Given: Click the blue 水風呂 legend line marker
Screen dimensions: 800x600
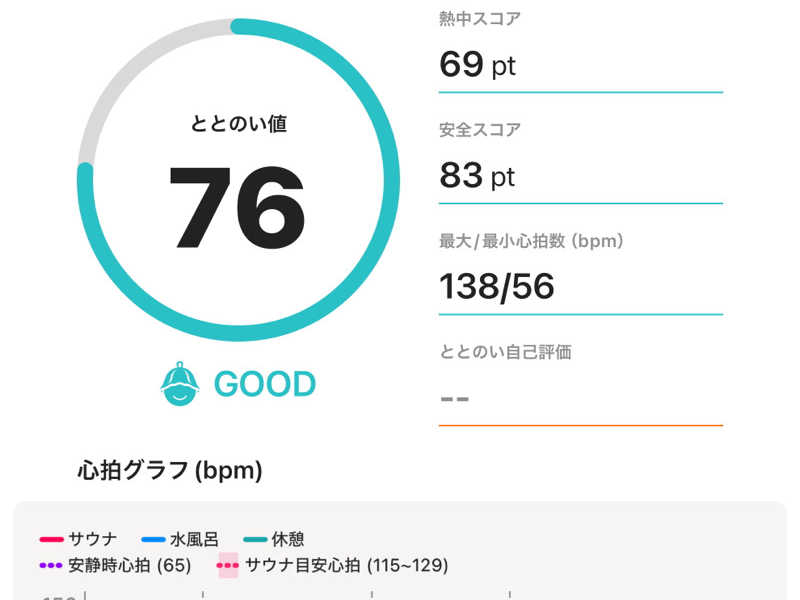Looking at the screenshot, I should pyautogui.click(x=153, y=540).
